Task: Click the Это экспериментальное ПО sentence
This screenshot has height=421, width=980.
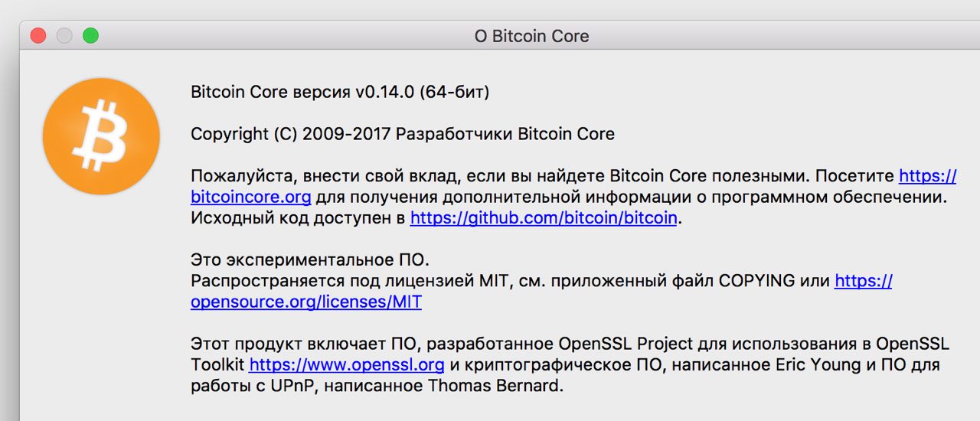Action: coord(315,259)
